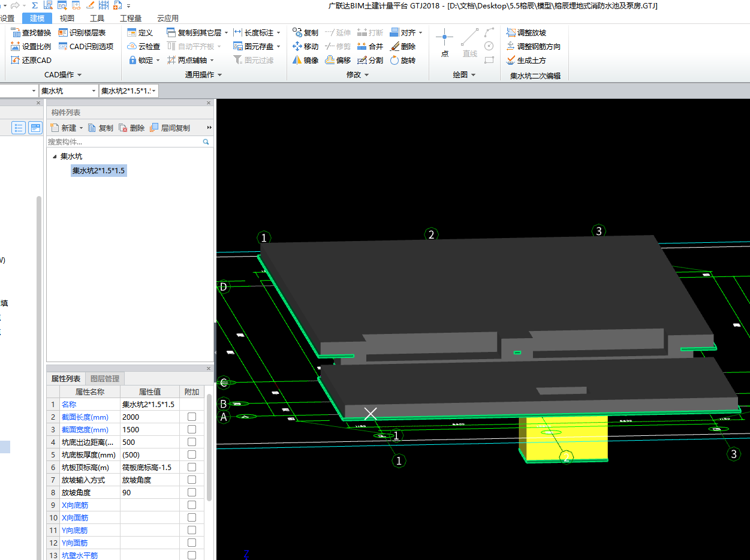Click 新建 button in component list
Viewport: 750px width, 560px height.
pyautogui.click(x=65, y=128)
